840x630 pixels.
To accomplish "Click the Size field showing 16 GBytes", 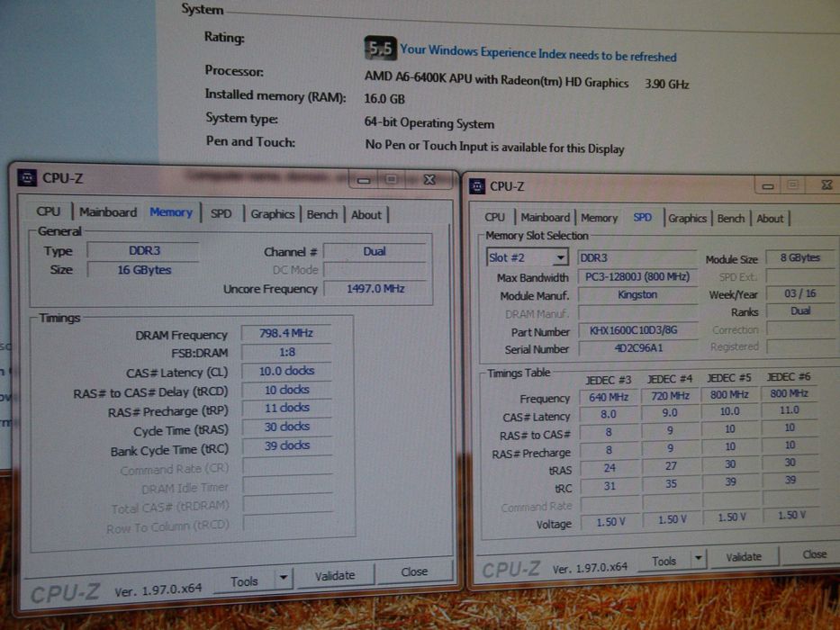I will [143, 270].
